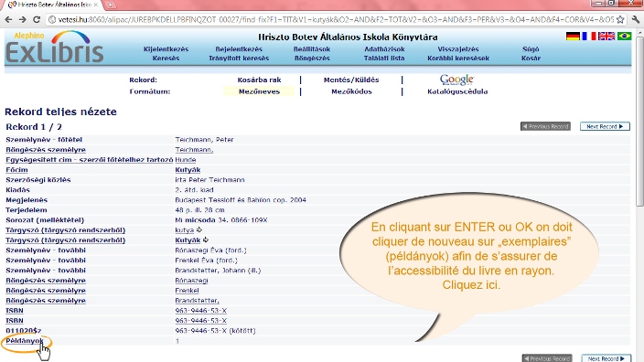Click the top Next Record button
Image resolution: width=644 pixels, height=362 pixels.
tap(605, 126)
